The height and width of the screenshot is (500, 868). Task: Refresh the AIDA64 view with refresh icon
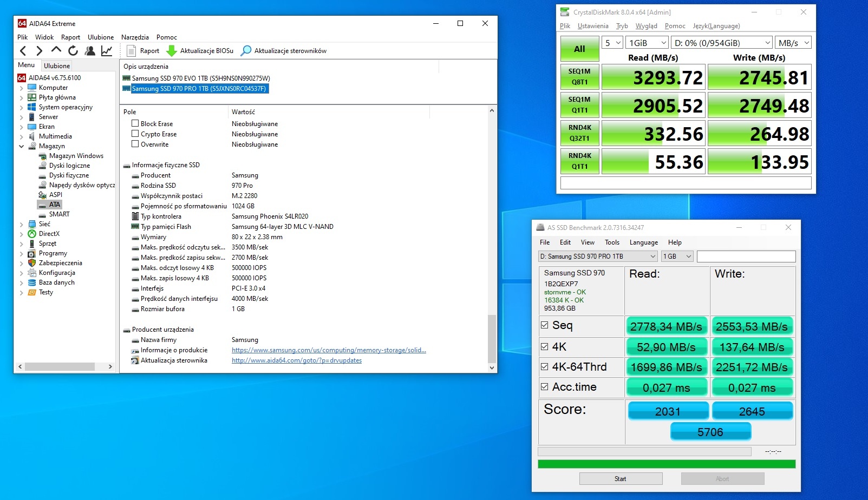click(73, 51)
